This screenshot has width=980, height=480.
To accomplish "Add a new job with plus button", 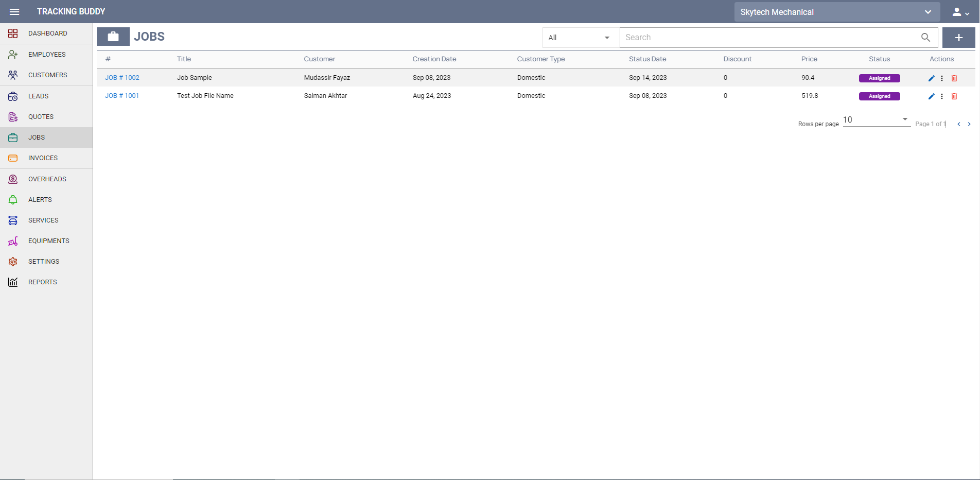I will point(958,37).
